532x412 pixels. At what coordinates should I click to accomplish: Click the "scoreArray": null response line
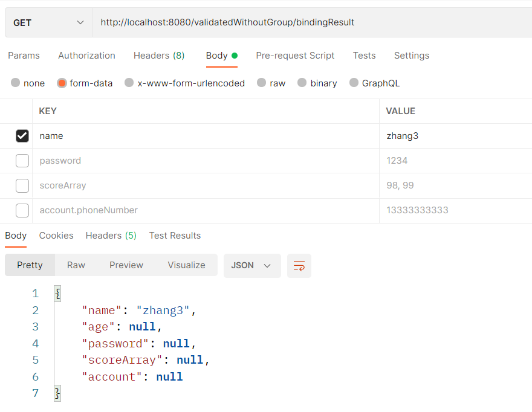146,360
